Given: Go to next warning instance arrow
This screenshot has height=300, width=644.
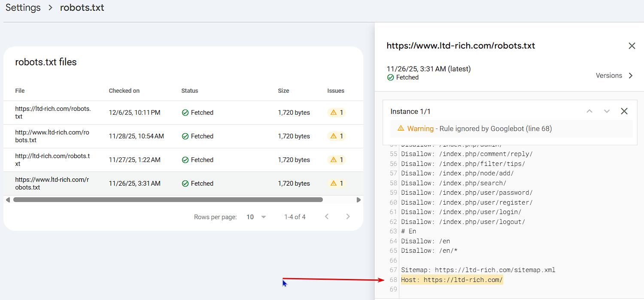Looking at the screenshot, I should pos(607,111).
